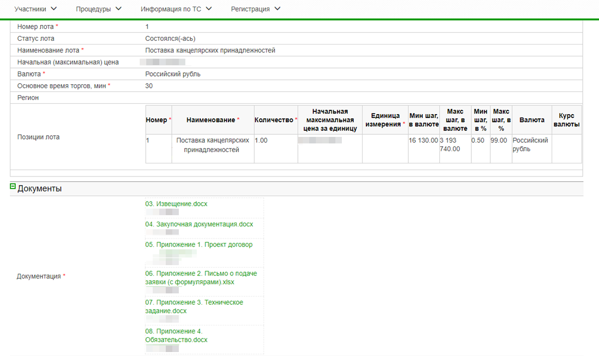The height and width of the screenshot is (364, 599).
Task: Expand the Информация по ТС dropdown arrow
Action: (x=209, y=9)
